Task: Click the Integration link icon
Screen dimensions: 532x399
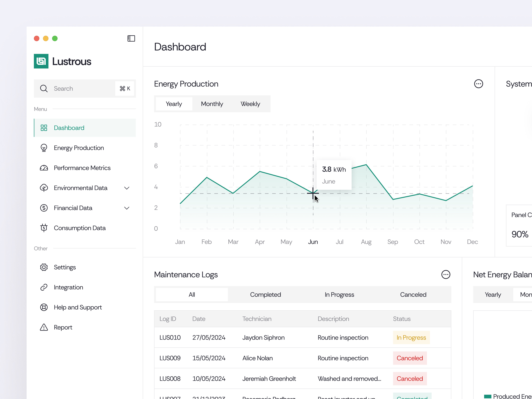Action: tap(44, 287)
